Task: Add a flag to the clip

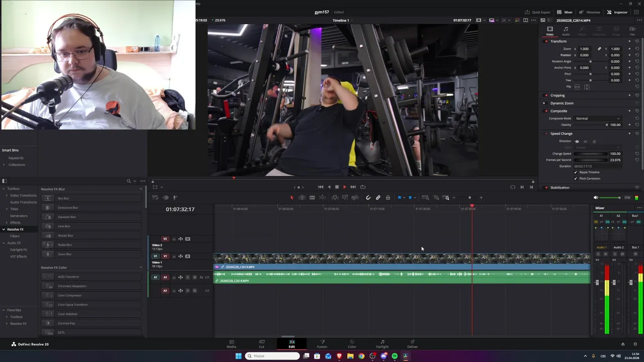Action: coord(399,198)
